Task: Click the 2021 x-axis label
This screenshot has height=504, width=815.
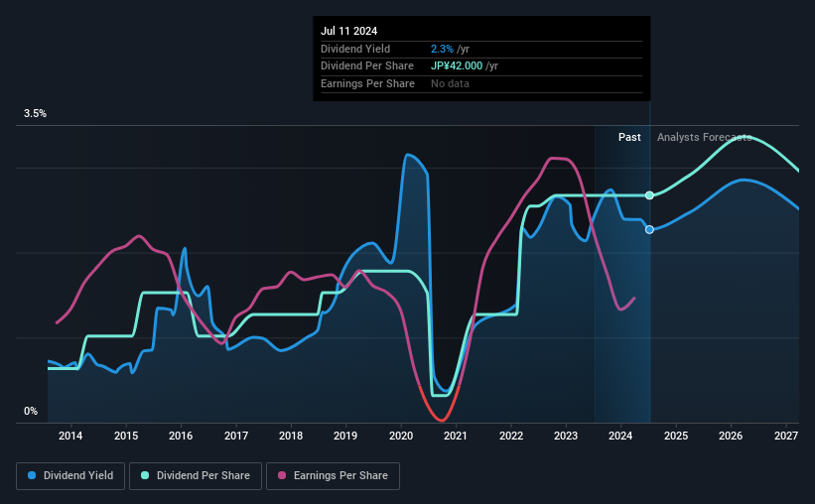Action: [x=456, y=436]
